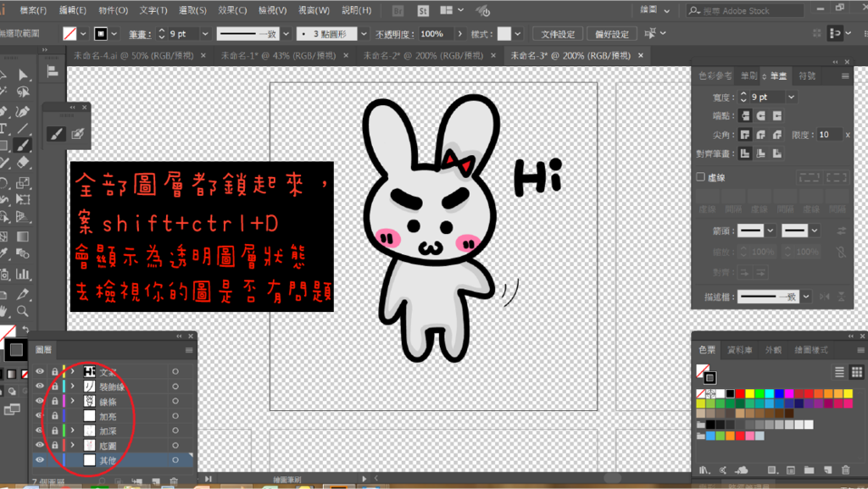868x489 pixels.
Task: Click the 不透明度 opacity field
Action: click(x=436, y=34)
